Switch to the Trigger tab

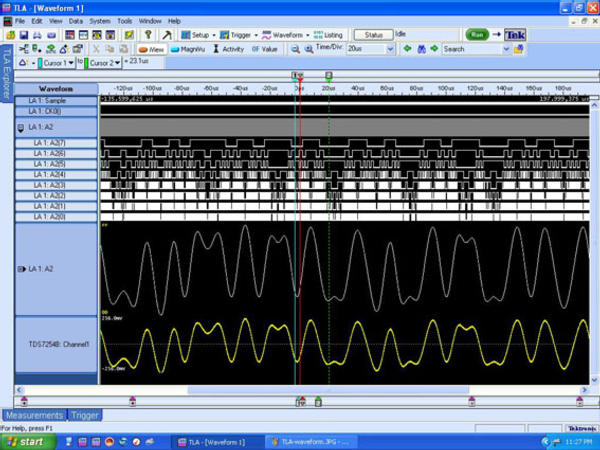pyautogui.click(x=85, y=415)
